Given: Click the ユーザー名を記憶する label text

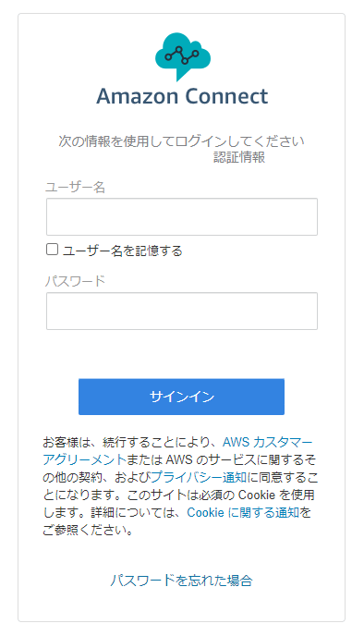Looking at the screenshot, I should coord(122,251).
